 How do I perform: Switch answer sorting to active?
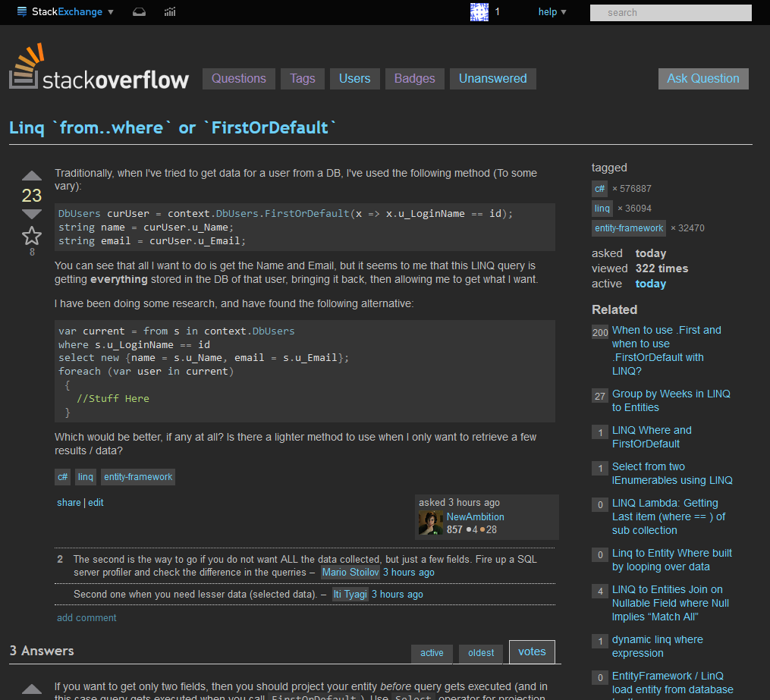(x=432, y=653)
